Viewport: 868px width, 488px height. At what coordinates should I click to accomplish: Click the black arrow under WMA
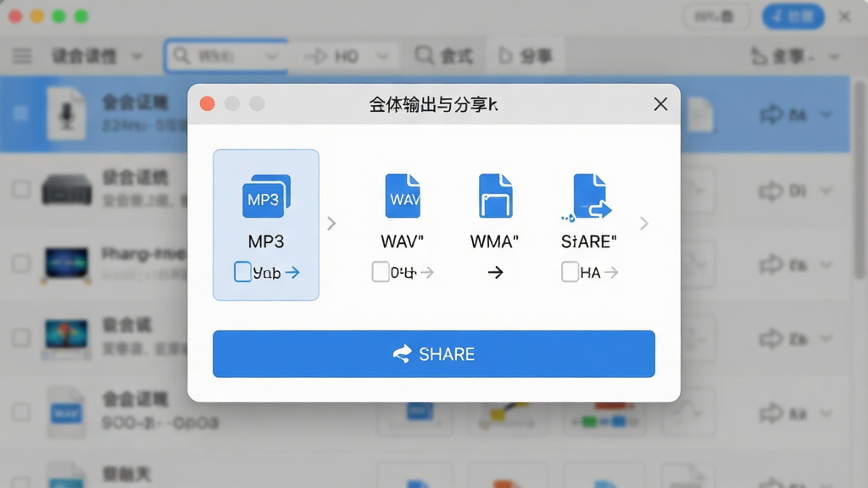[495, 272]
